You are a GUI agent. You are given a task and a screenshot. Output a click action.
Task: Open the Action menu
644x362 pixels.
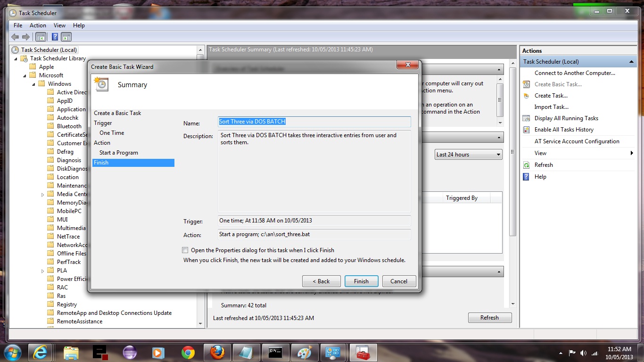click(x=38, y=25)
